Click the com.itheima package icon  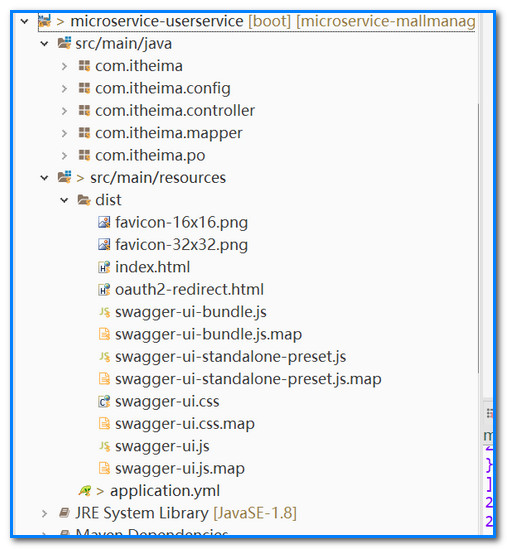click(84, 65)
